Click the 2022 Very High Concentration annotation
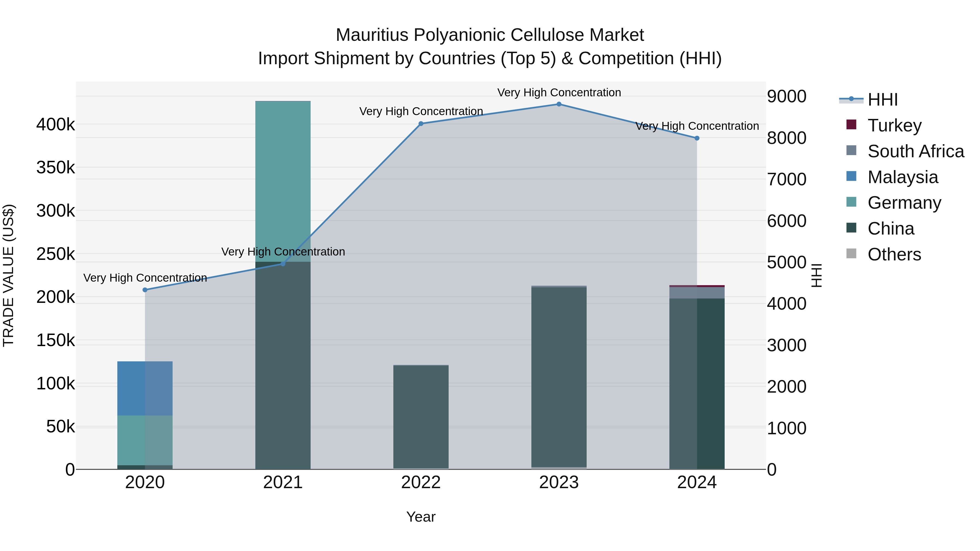Viewport: 980px width, 551px height. click(x=421, y=111)
